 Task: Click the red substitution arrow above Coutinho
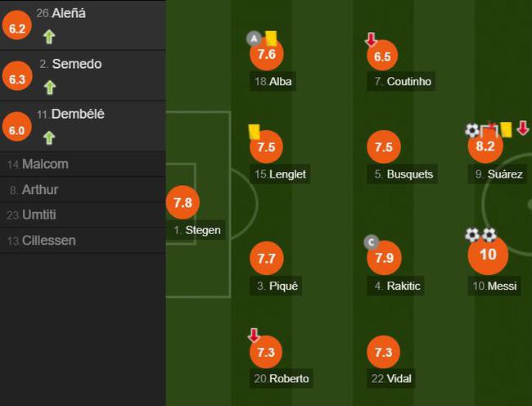coord(372,39)
